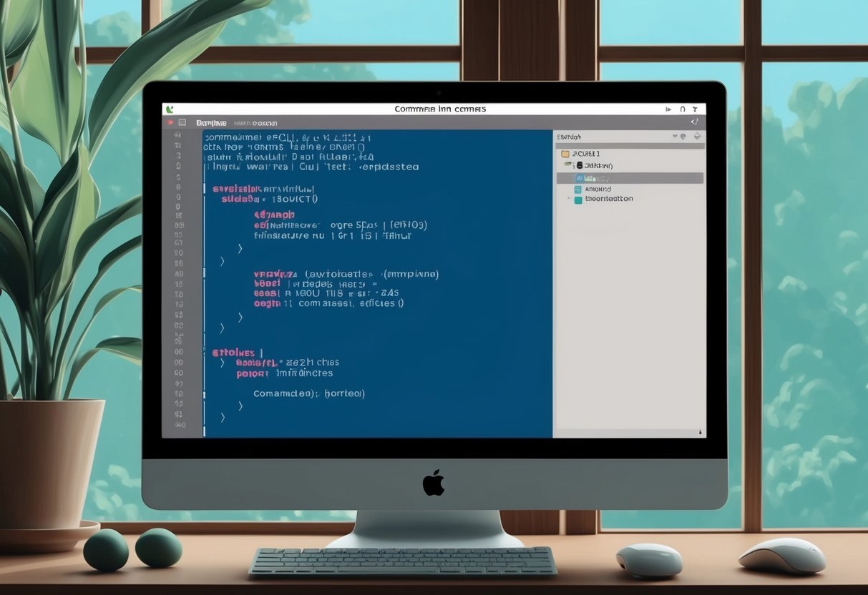The width and height of the screenshot is (868, 595).
Task: Click the dark app icon in the sidebar tree
Action: (x=580, y=165)
